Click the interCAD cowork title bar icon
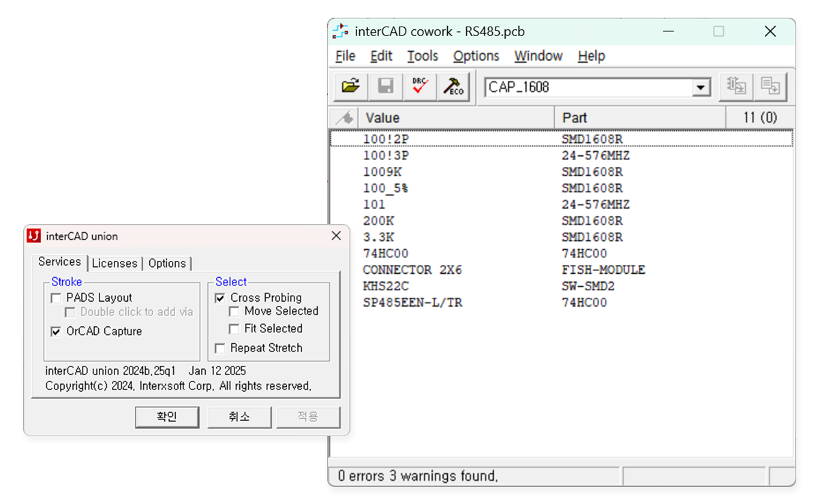The width and height of the screenshot is (818, 504). pos(340,31)
